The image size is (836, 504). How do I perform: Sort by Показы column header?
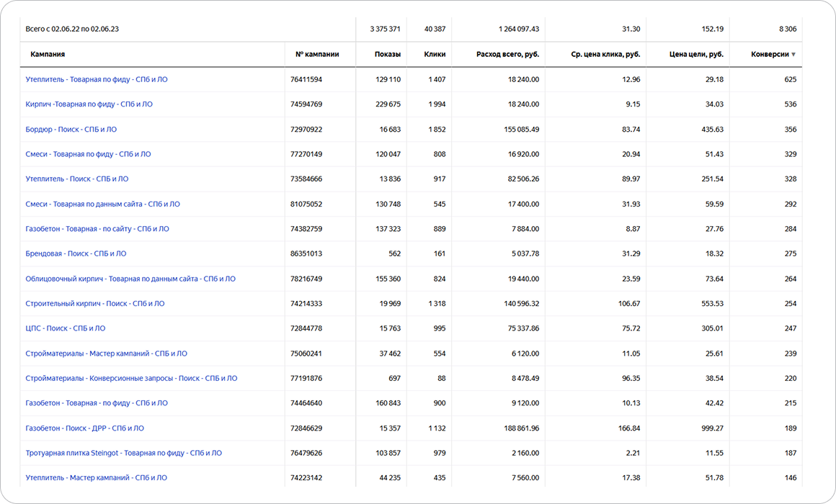388,55
